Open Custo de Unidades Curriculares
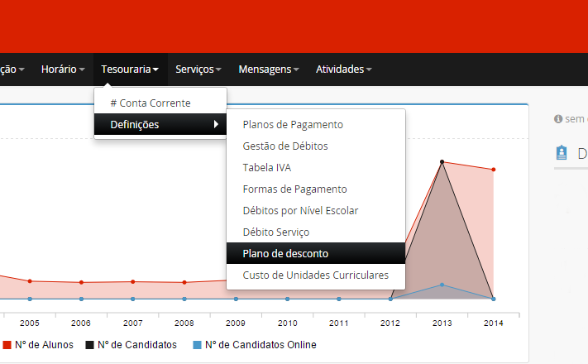This screenshot has width=588, height=364. (x=314, y=275)
